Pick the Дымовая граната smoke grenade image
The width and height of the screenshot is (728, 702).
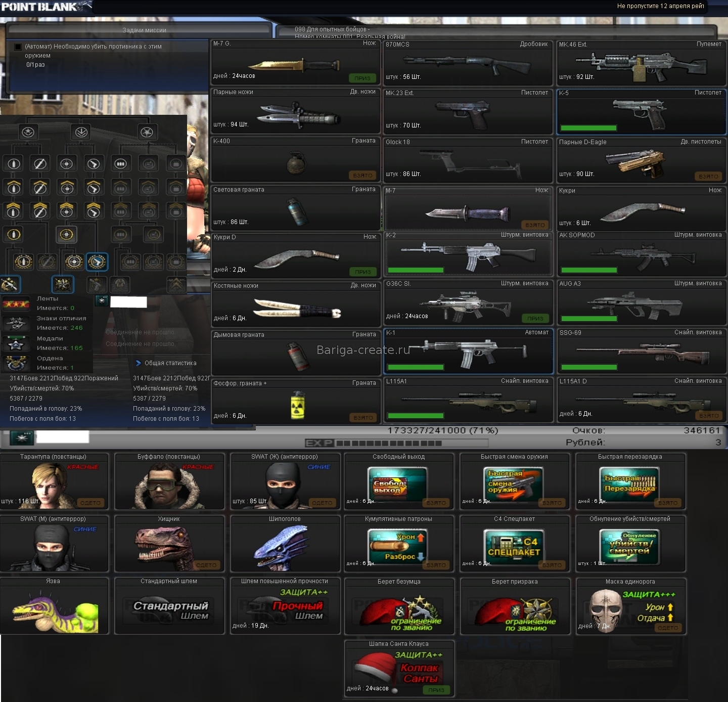[x=298, y=356]
